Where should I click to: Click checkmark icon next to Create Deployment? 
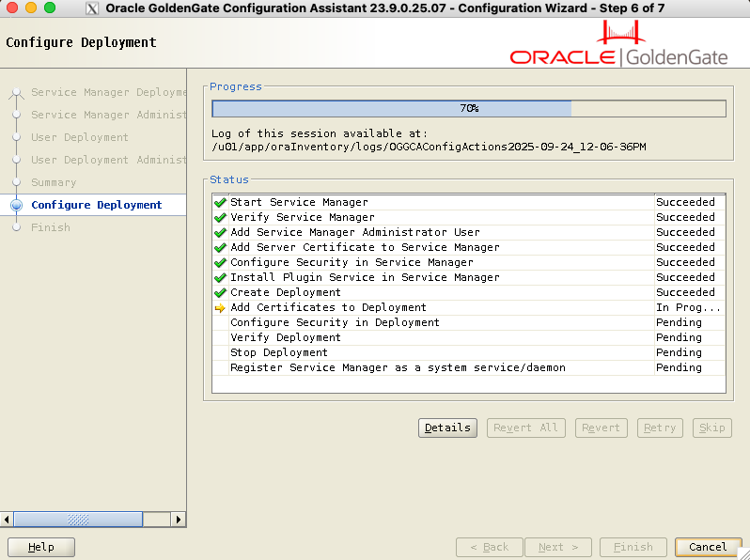pyautogui.click(x=220, y=292)
